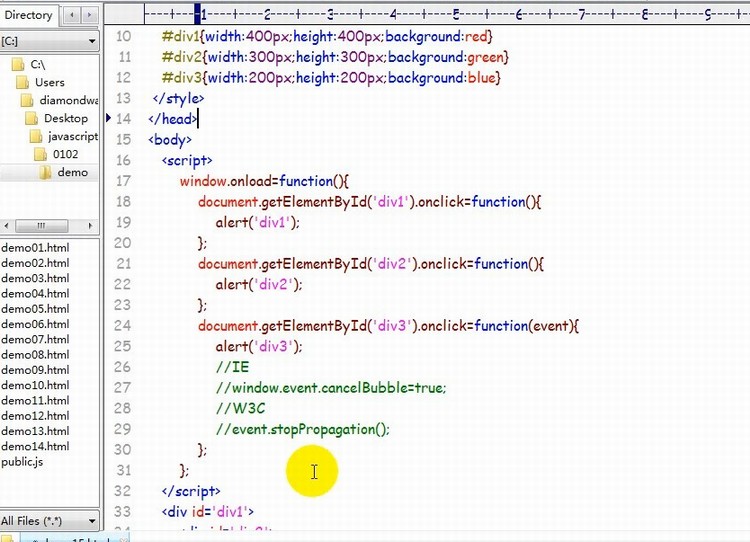Open demo02.html in the file list
The width and height of the screenshot is (750, 542).
(x=35, y=263)
